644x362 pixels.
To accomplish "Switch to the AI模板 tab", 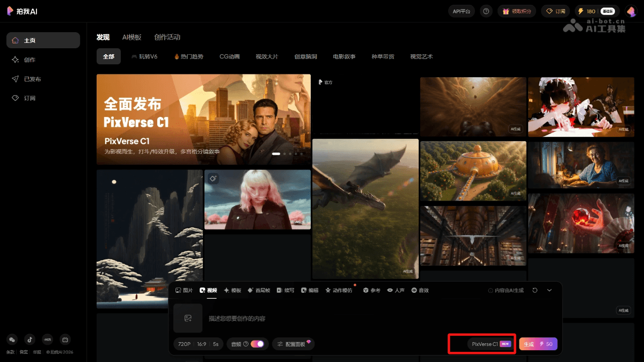I will 131,37.
